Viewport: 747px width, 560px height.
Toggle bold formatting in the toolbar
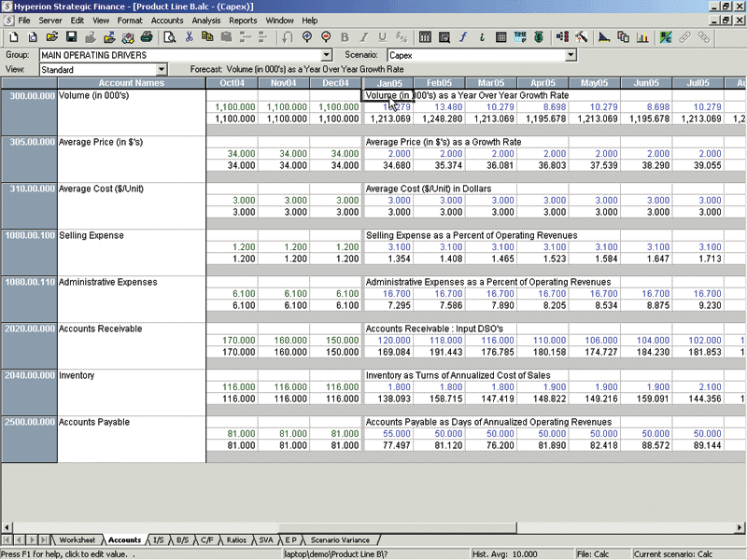pos(345,37)
